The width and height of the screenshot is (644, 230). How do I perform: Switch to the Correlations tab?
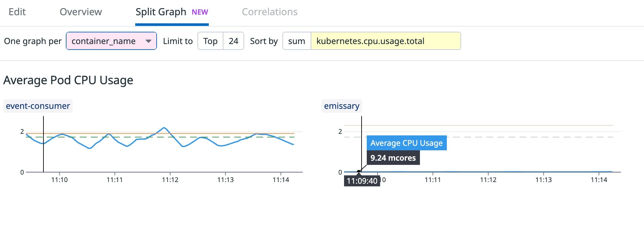tap(269, 12)
